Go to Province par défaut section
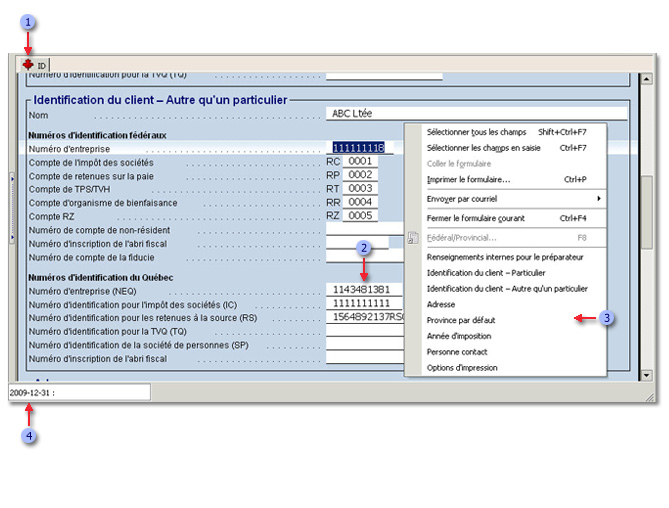 506,320
